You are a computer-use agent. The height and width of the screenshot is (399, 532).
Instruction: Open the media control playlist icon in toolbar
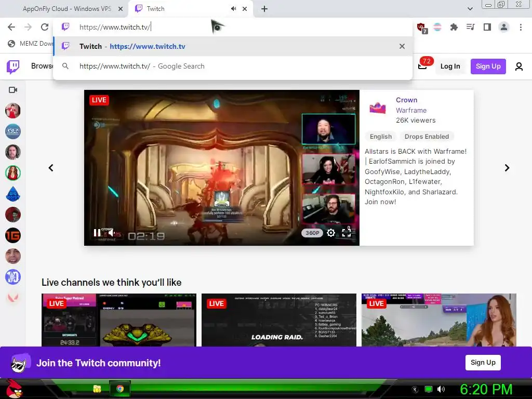click(470, 27)
